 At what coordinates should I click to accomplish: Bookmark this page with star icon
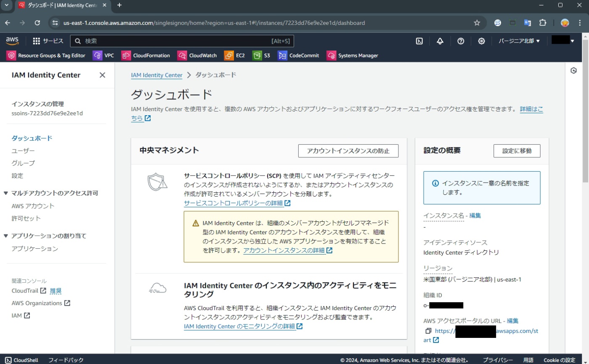point(477,23)
